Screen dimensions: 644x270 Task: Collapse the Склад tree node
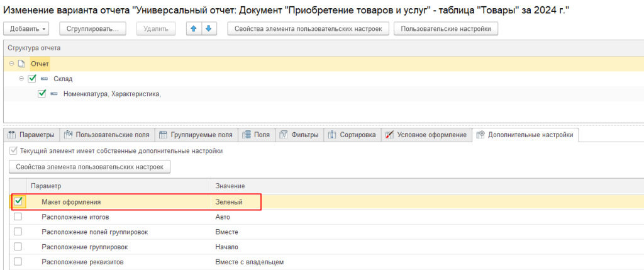21,79
